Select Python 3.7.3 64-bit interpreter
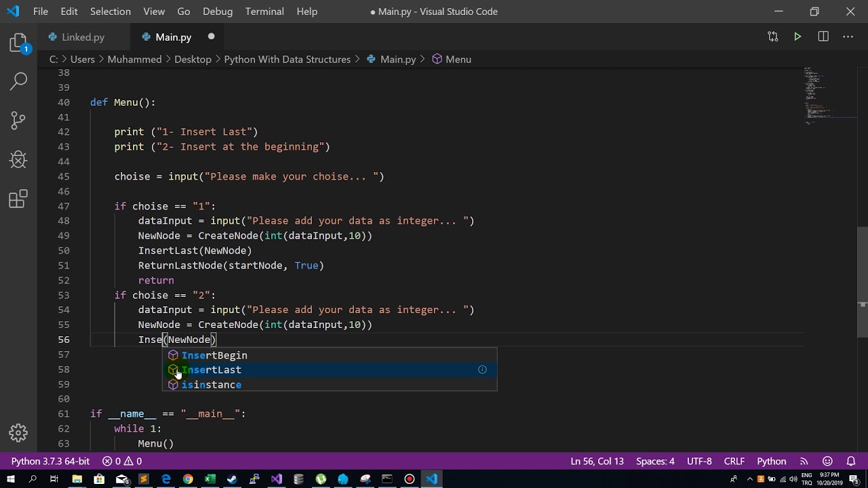868x488 pixels. coord(50,461)
